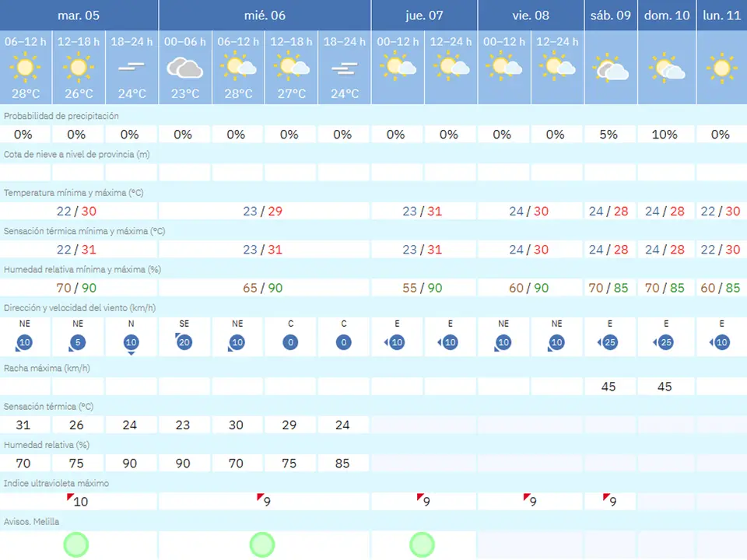Click the 55 / 90 humidity for jue. 07
This screenshot has width=747, height=560.
tap(422, 288)
